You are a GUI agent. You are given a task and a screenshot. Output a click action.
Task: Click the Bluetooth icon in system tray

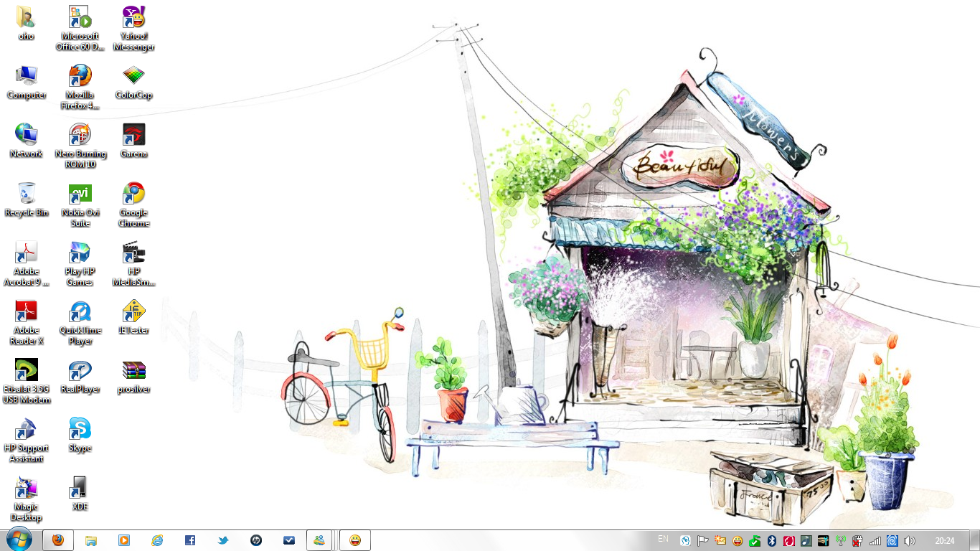pos(772,541)
